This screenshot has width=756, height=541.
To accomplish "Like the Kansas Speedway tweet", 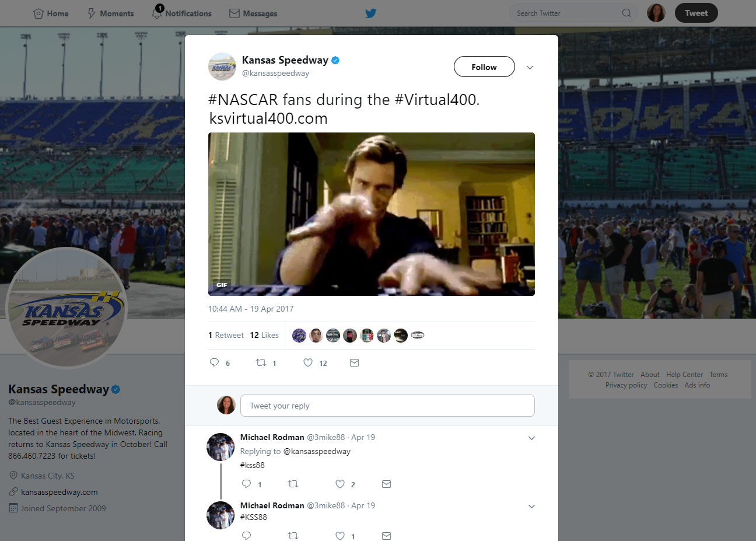I will [x=308, y=363].
